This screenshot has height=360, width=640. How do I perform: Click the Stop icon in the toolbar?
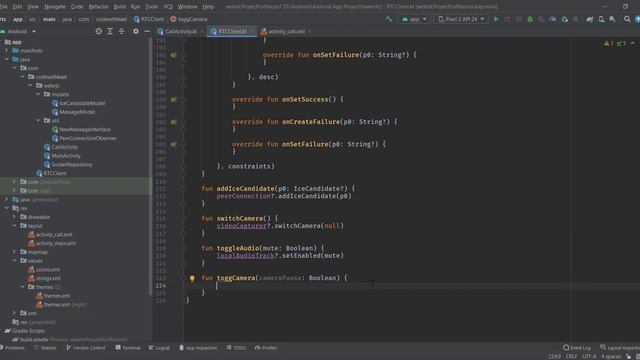click(x=576, y=19)
